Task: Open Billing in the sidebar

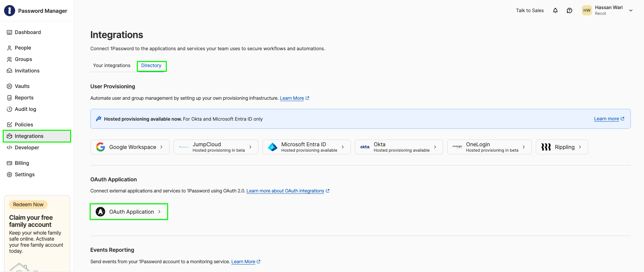Action: coord(37,163)
